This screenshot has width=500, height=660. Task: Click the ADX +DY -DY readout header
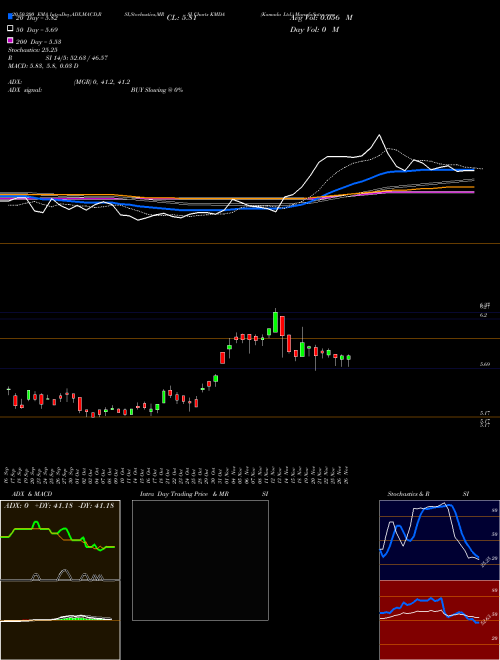click(x=59, y=506)
